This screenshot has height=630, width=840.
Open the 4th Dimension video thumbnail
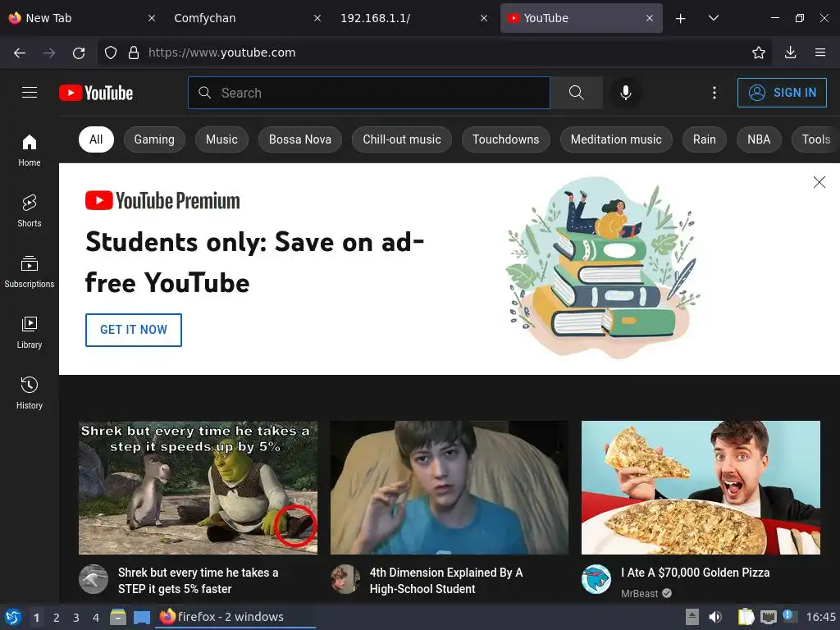(x=449, y=487)
